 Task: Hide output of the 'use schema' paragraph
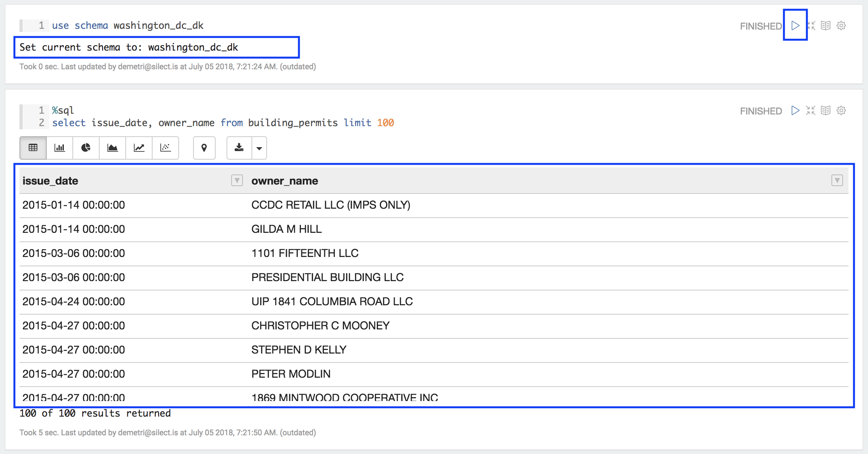coord(826,26)
